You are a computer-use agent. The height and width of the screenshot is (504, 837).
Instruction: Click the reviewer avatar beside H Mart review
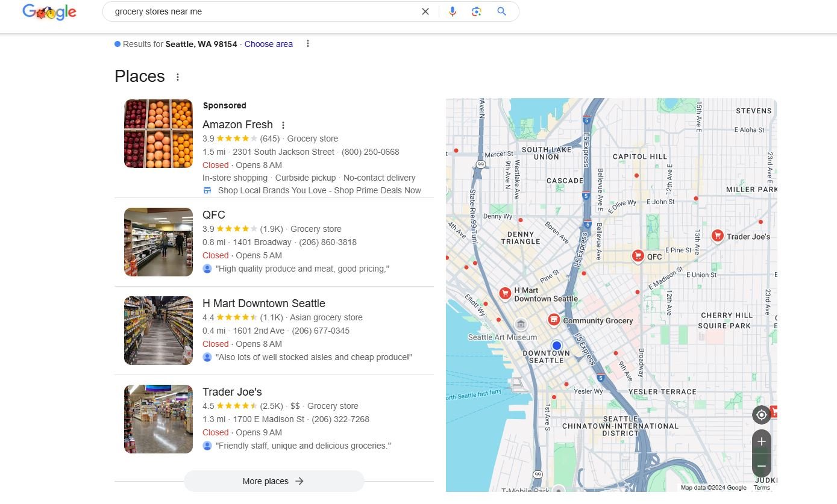pyautogui.click(x=207, y=357)
